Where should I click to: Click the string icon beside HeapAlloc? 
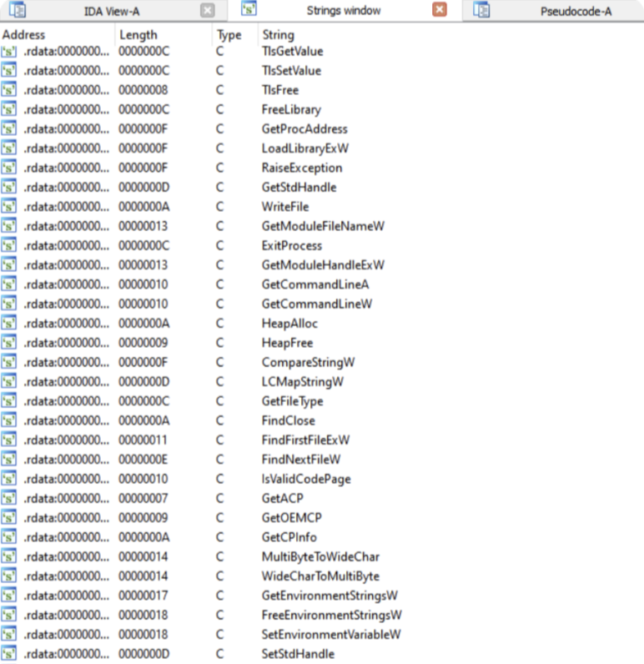pos(9,324)
